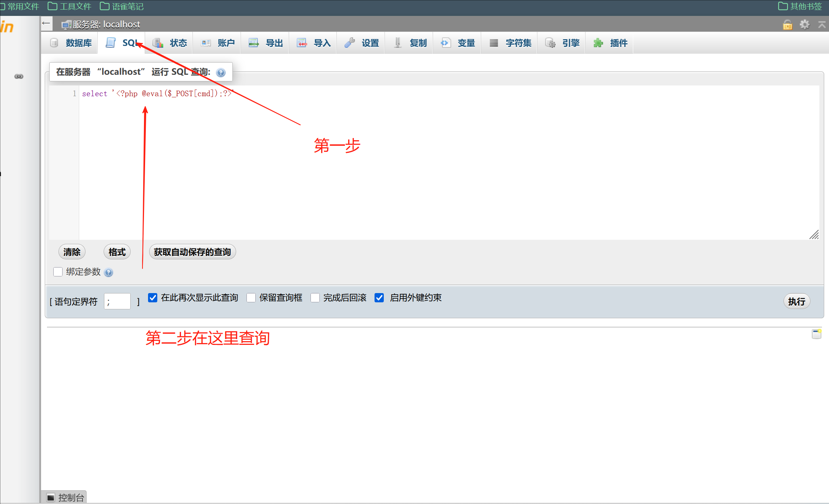Viewport: 829px width, 504px height.
Task: Open the 引擎 tab
Action: pyautogui.click(x=562, y=43)
